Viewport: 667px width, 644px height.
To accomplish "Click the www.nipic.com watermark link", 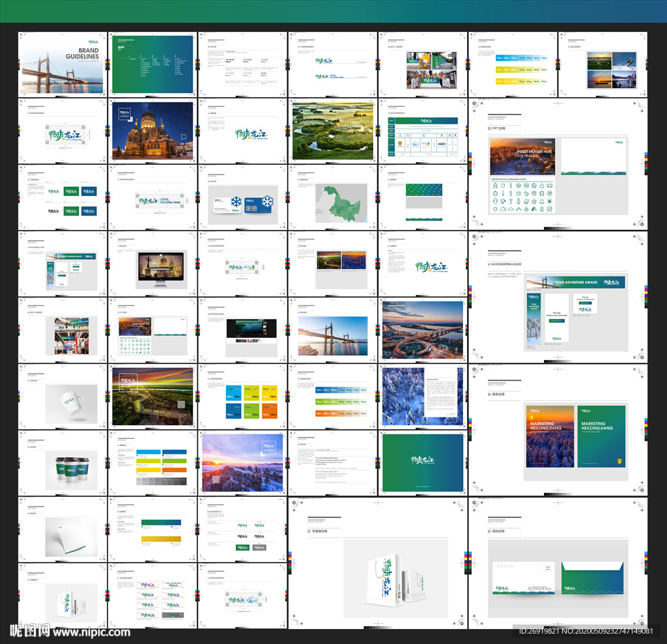I will point(91,632).
